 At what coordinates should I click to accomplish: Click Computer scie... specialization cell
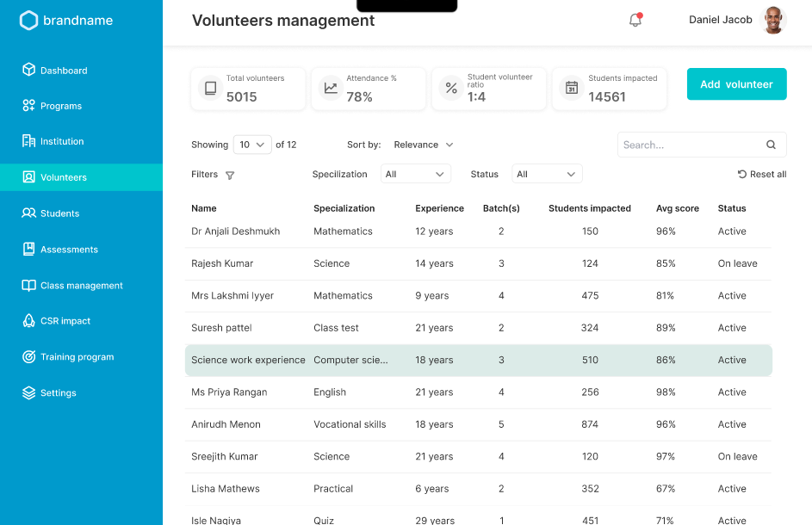(x=350, y=360)
